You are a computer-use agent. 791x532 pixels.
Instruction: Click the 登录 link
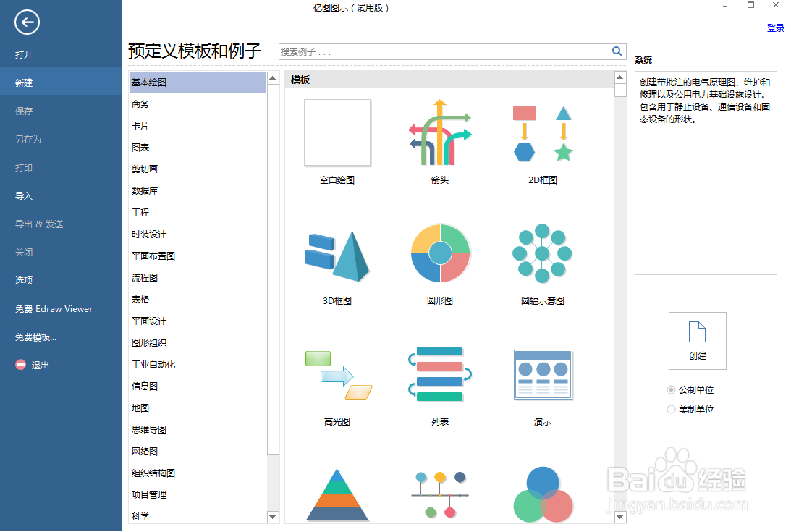click(x=776, y=28)
